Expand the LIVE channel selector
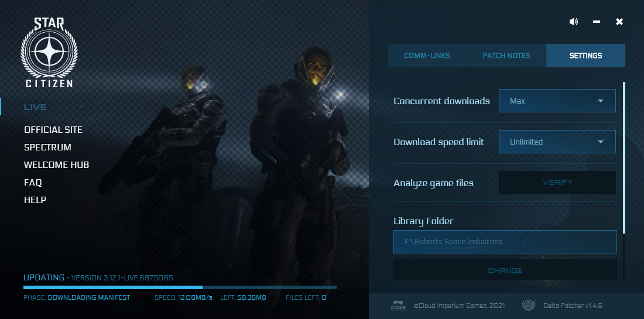 click(x=54, y=107)
